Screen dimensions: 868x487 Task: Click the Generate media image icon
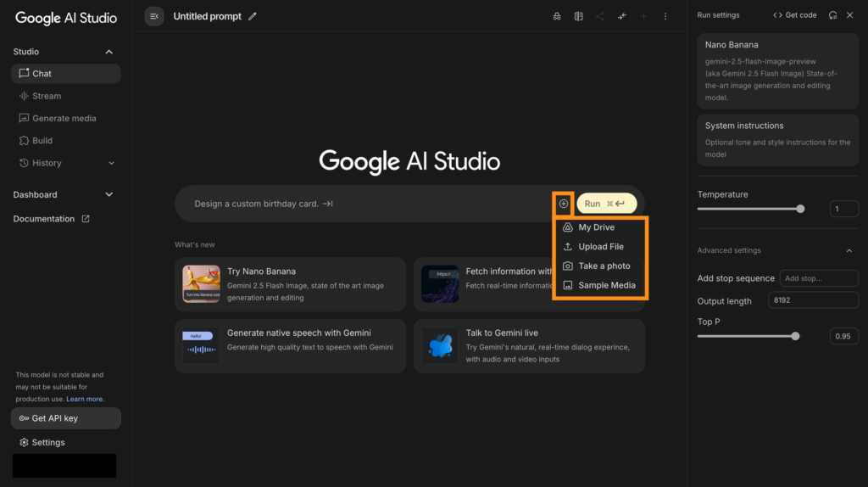tap(24, 118)
